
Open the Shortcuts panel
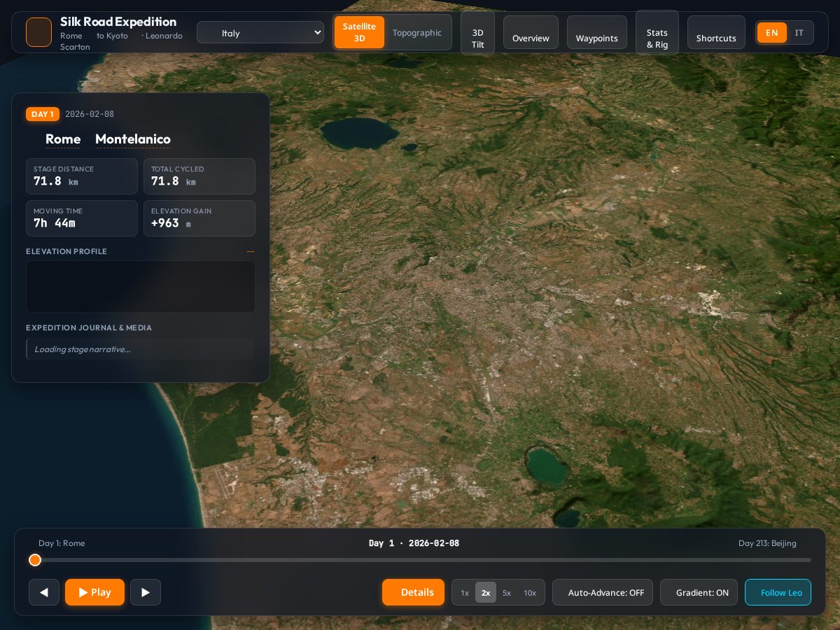click(716, 33)
